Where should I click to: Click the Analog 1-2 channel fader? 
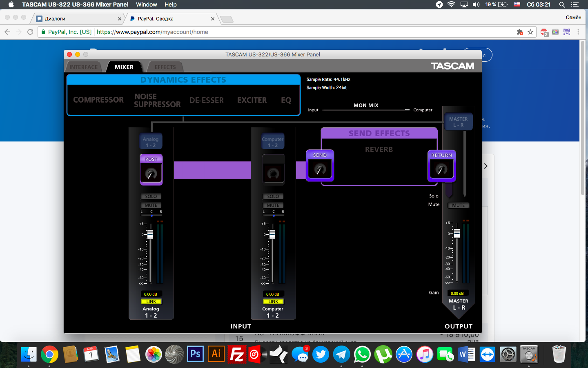click(150, 234)
